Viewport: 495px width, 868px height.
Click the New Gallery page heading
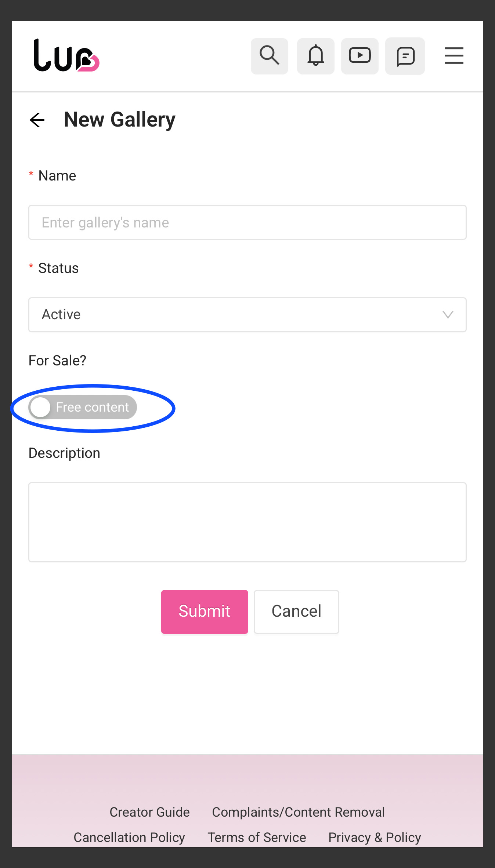[120, 120]
